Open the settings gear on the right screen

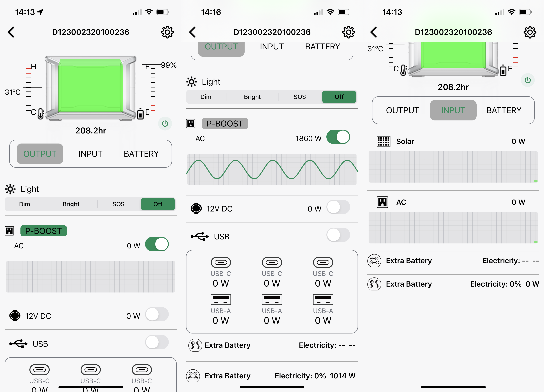(x=530, y=32)
